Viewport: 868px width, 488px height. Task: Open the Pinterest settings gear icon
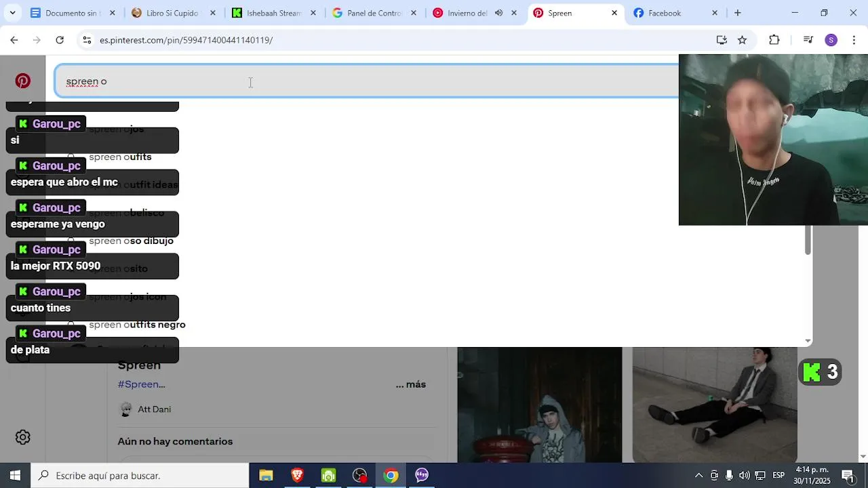point(23,437)
